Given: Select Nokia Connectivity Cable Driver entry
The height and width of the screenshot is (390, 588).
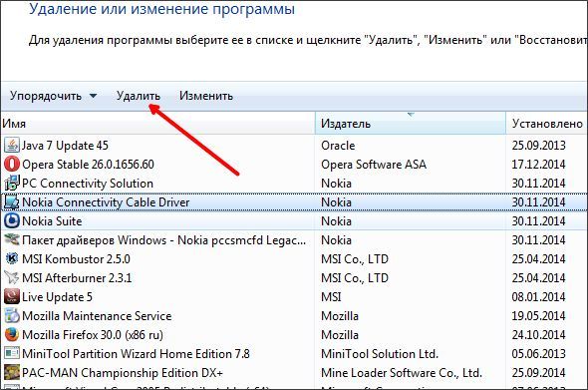Looking at the screenshot, I should click(294, 202).
